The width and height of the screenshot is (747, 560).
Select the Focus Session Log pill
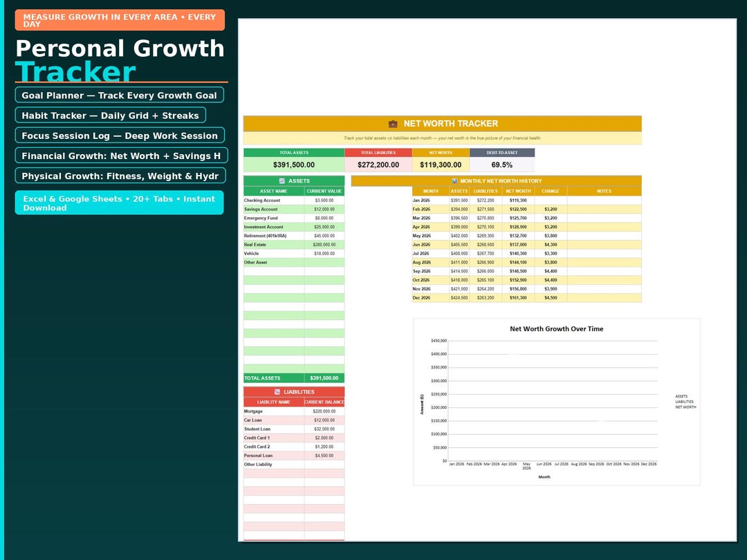120,136
